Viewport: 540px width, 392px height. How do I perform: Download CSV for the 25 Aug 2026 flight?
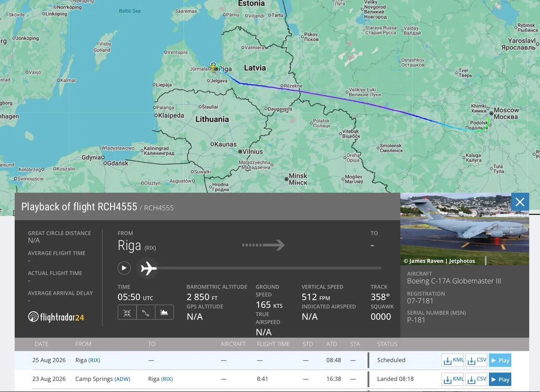click(x=476, y=360)
